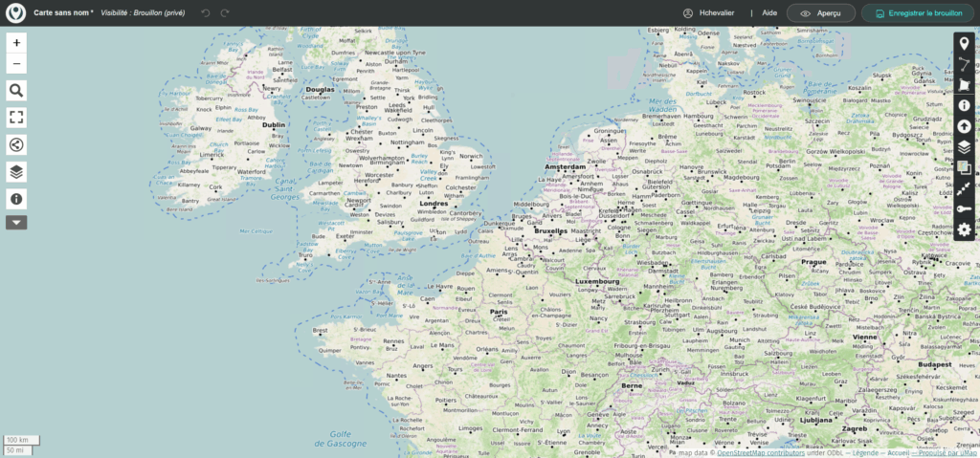Viewport: 980px width, 458px height.
Task: Click the 100 km scale bar
Action: click(x=22, y=440)
